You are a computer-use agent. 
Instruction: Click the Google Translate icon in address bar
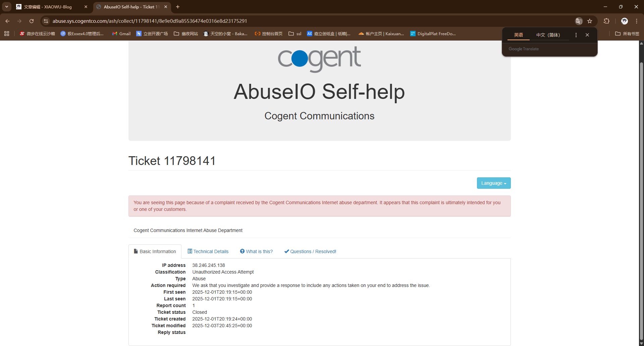[x=579, y=21]
